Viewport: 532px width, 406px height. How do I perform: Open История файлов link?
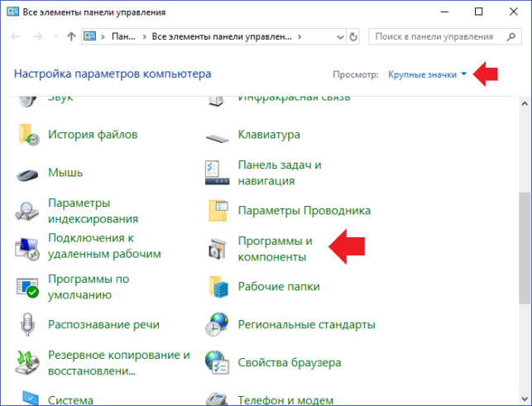(x=93, y=135)
